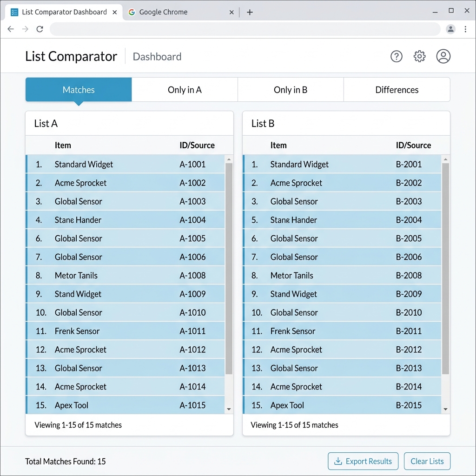Viewport: 476px width, 476px height.
Task: Switch to the Only in A tab
Action: 185,90
